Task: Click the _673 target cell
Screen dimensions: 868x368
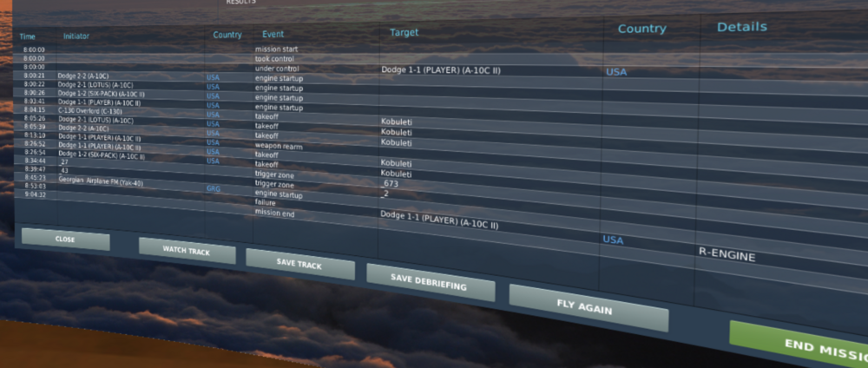Action: 390,184
